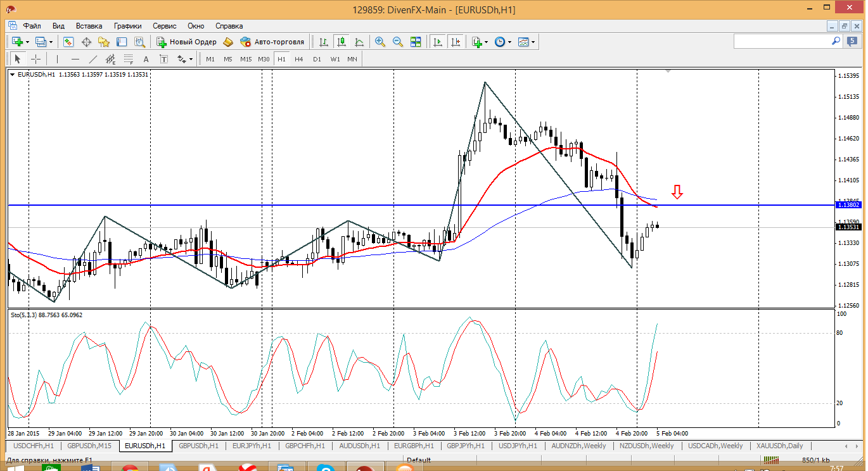Tile chart windows using the grid icon
868x471 pixels.
pos(416,42)
